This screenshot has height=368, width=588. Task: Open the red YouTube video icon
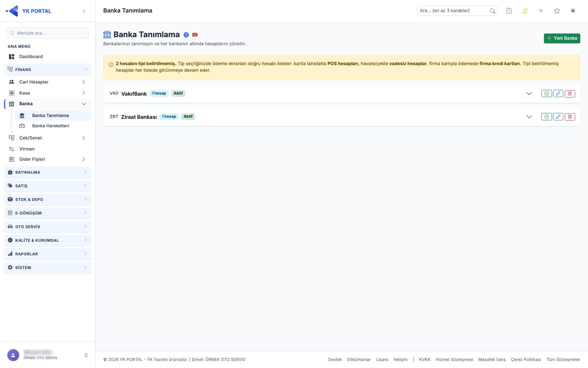[195, 35]
